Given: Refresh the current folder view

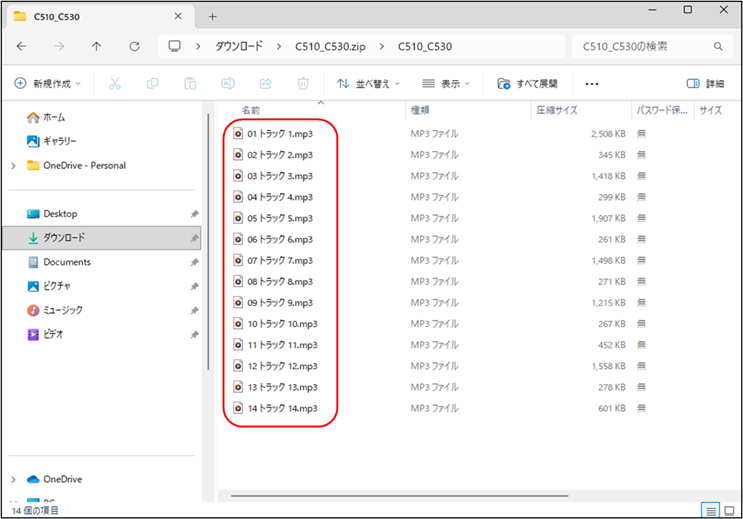Looking at the screenshot, I should [x=134, y=47].
